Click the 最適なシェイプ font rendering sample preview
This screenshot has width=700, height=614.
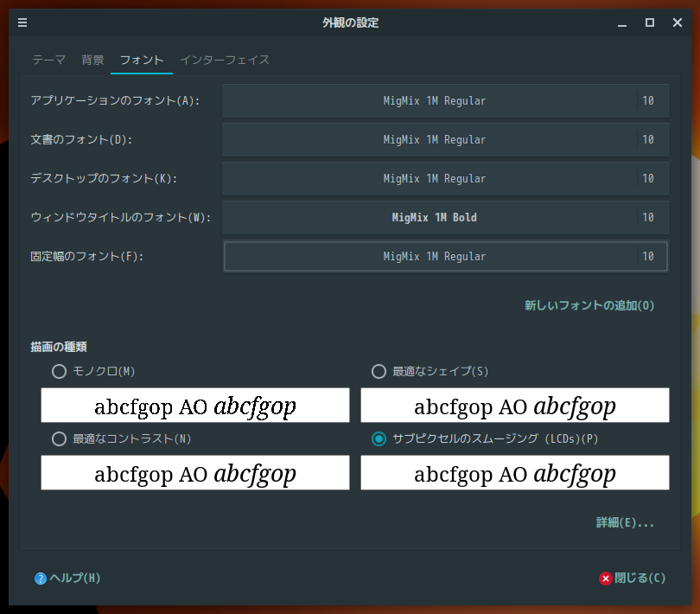pyautogui.click(x=515, y=406)
